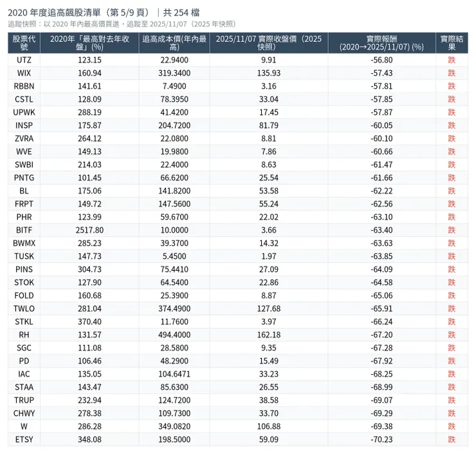The width and height of the screenshot is (476, 454).
Task: Select the STAA ticker cell
Action: point(24,387)
